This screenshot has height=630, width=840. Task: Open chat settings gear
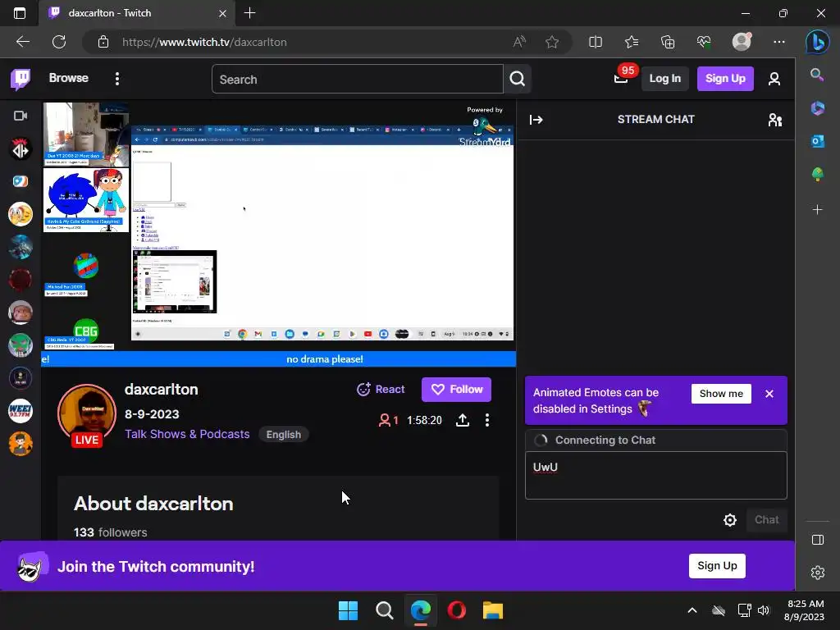729,519
